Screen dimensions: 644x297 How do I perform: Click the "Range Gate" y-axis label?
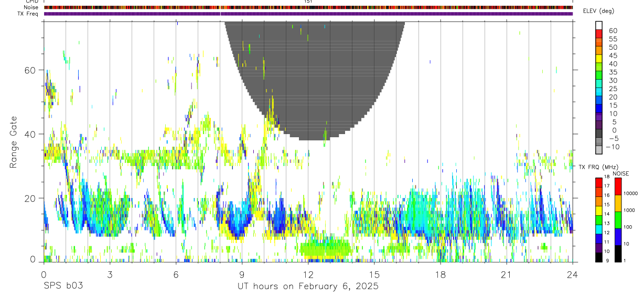13,142
